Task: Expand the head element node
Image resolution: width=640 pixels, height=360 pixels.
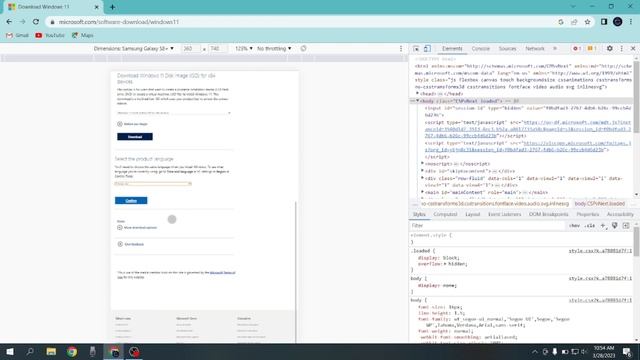Action: click(x=418, y=94)
